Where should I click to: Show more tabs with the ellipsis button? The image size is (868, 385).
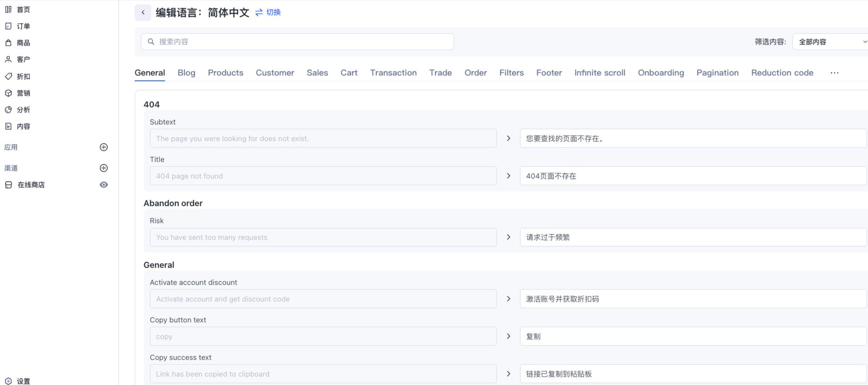[x=834, y=73]
